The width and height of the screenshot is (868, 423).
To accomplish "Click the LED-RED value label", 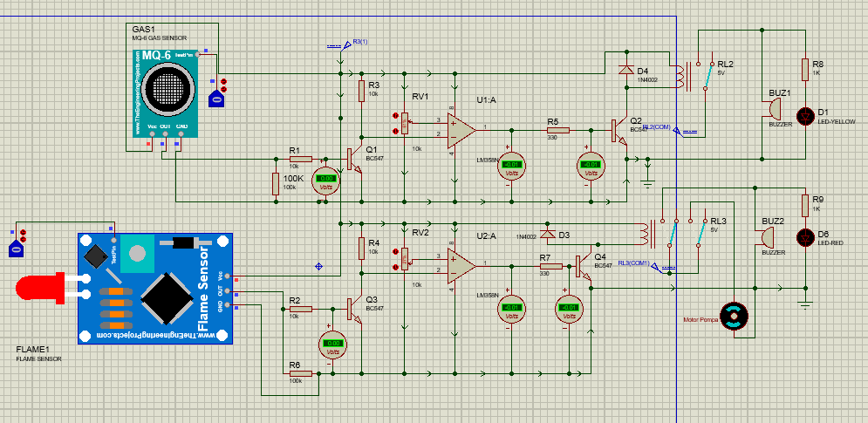I will point(830,243).
